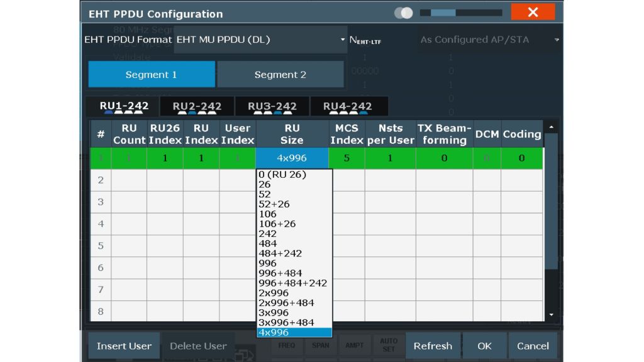The image size is (644, 362).
Task: Switch to the Segment 2 tab
Action: [x=280, y=75]
